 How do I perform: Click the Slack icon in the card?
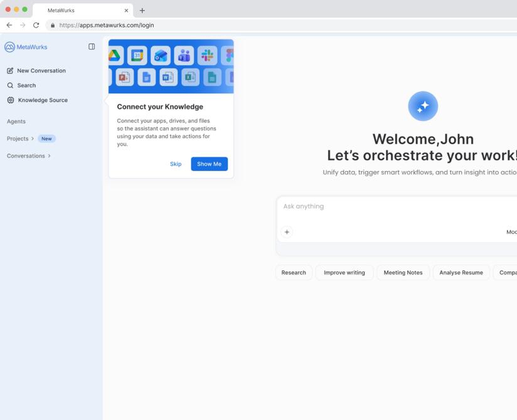(207, 56)
